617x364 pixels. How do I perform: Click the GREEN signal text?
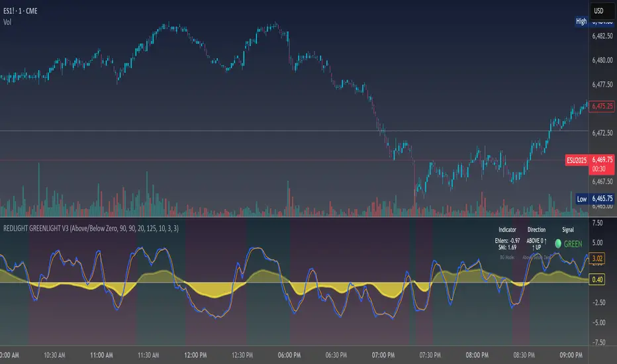pyautogui.click(x=573, y=244)
